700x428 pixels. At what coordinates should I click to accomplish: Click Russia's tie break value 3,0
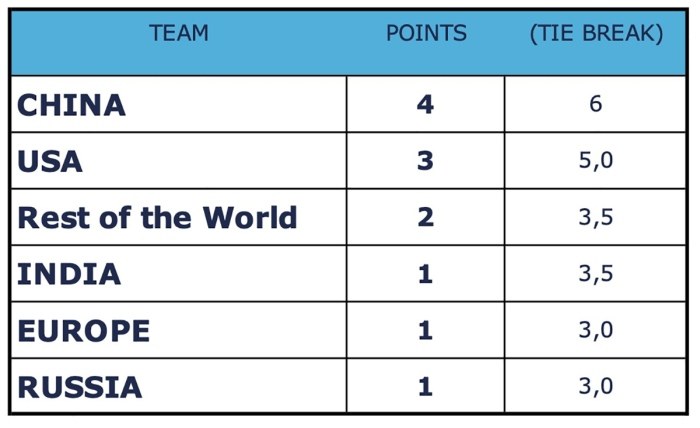click(x=596, y=386)
